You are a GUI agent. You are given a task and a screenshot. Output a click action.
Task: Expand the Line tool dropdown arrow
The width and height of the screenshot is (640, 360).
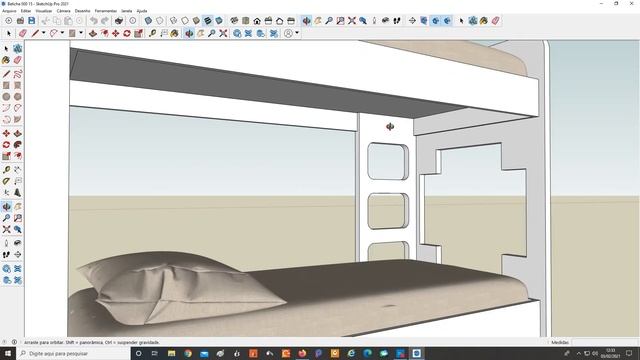43,33
